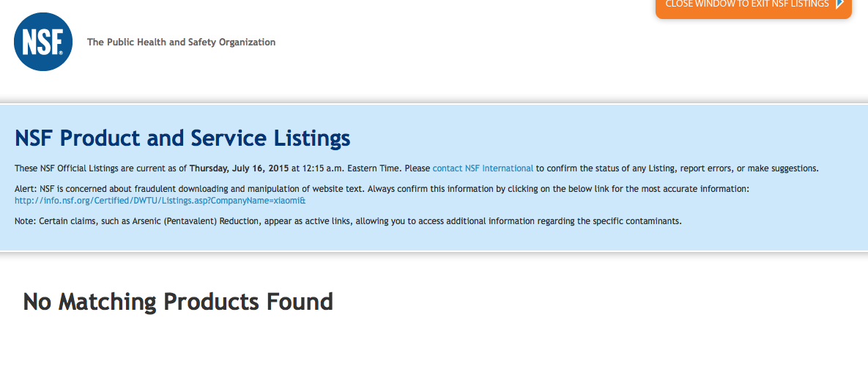Open the contact NSF International link
This screenshot has height=375, width=868.
click(x=483, y=168)
